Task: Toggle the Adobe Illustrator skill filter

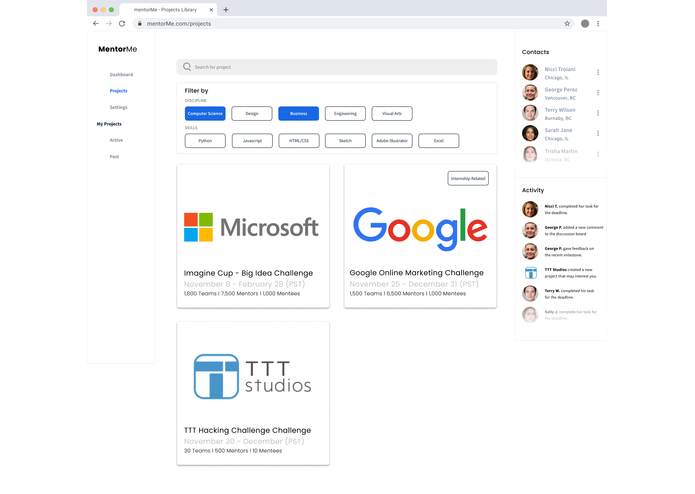Action: point(392,140)
